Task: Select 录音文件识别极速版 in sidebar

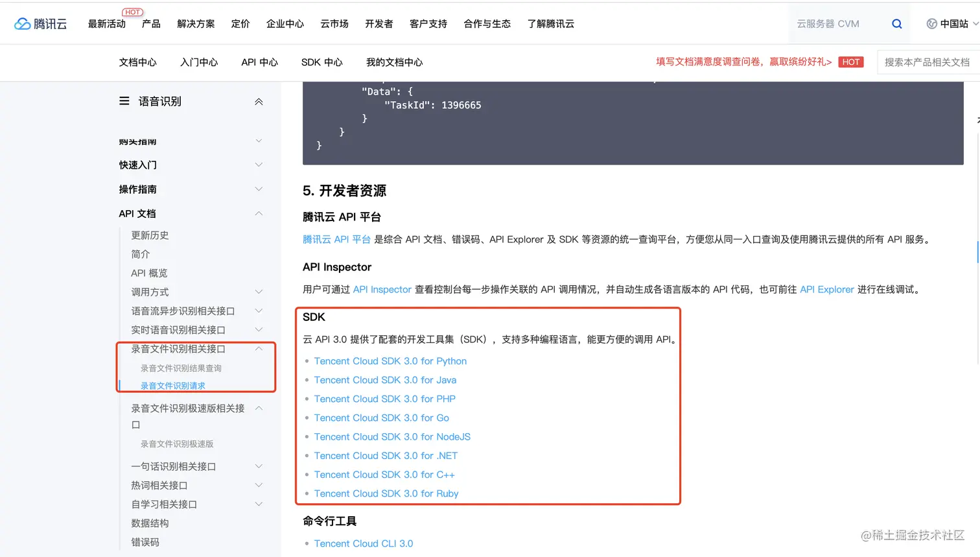Action: 177,444
